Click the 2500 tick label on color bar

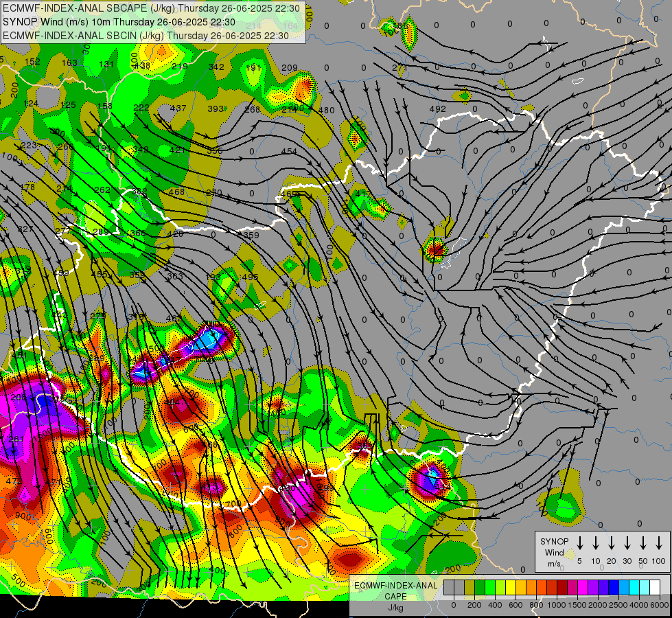coord(618,605)
